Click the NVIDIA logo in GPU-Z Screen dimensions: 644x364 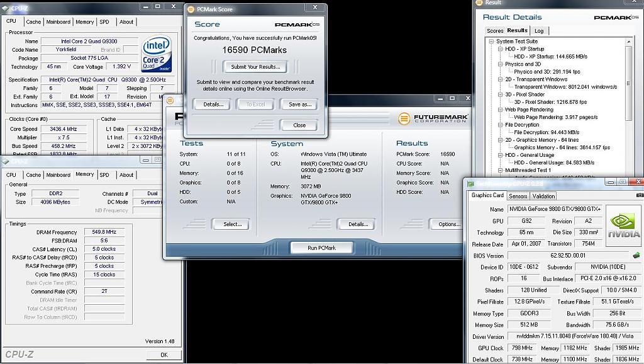tap(623, 225)
